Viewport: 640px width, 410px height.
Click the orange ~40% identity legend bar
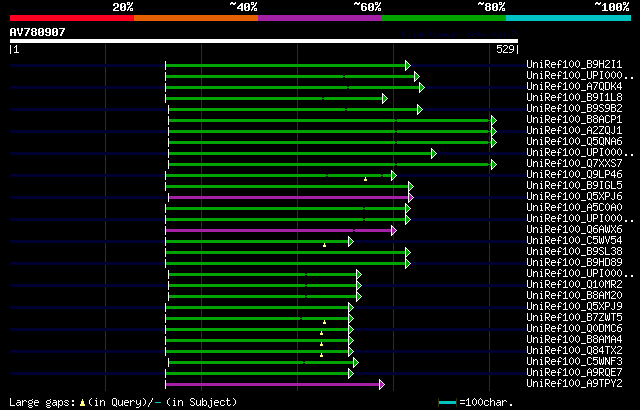[196, 18]
